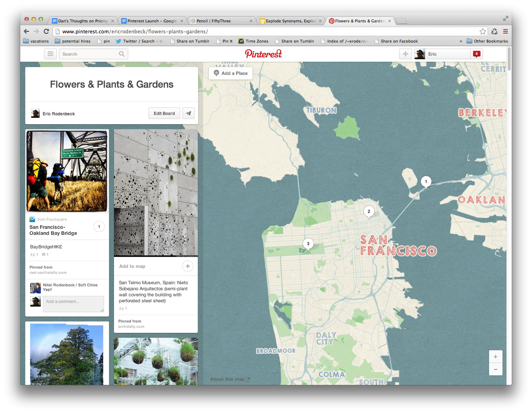Click the browser forward arrow

point(36,31)
